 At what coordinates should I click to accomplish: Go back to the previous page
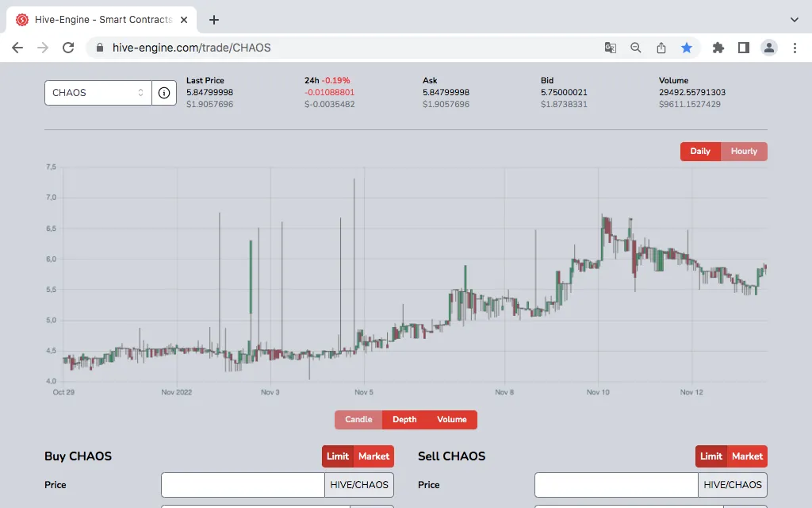[x=17, y=48]
